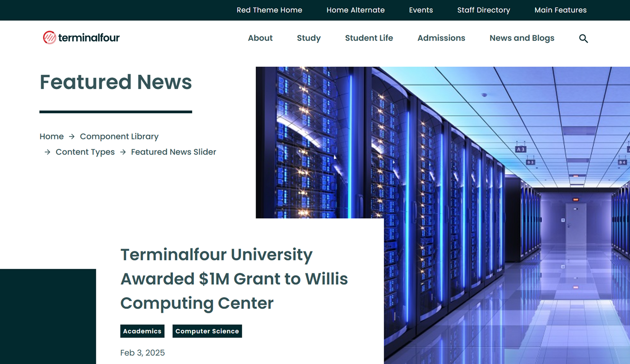Open the Main Features menu

560,10
